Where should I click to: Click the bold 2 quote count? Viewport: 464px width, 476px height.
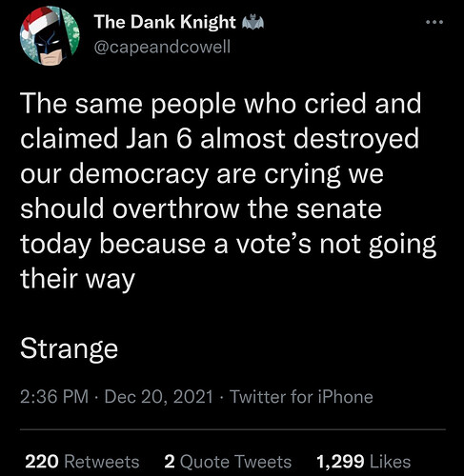[x=170, y=462]
